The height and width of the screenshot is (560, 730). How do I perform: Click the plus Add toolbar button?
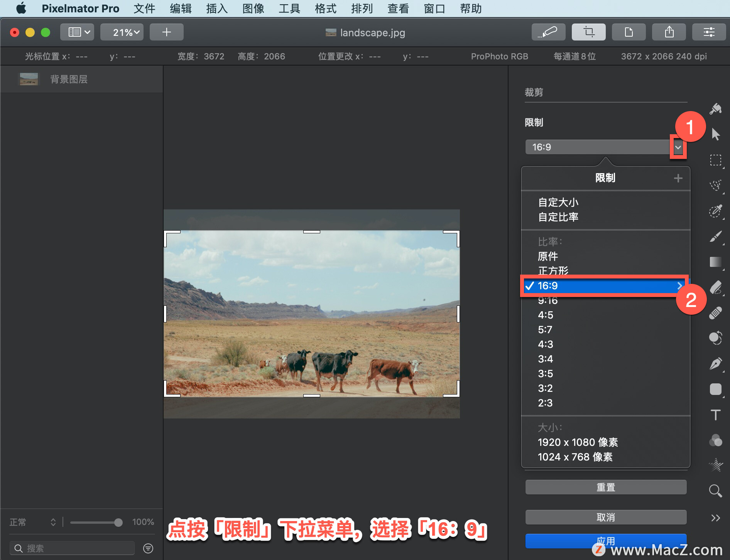click(x=166, y=32)
